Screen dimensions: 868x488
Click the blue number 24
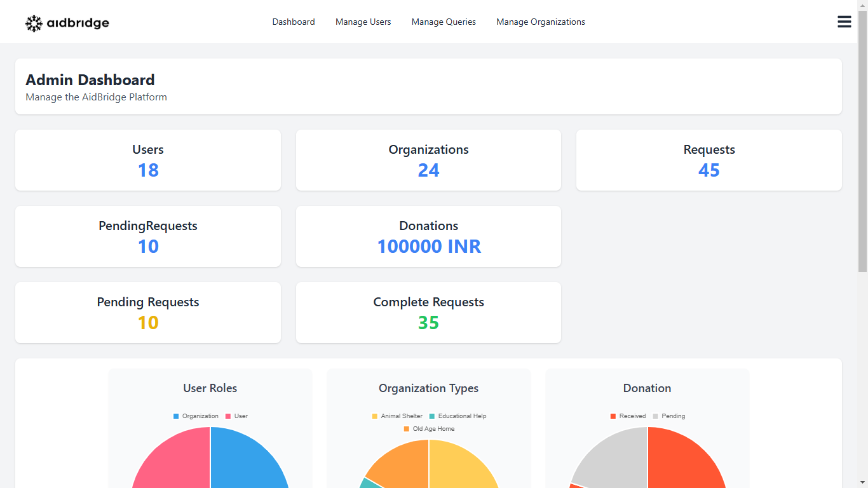click(428, 170)
